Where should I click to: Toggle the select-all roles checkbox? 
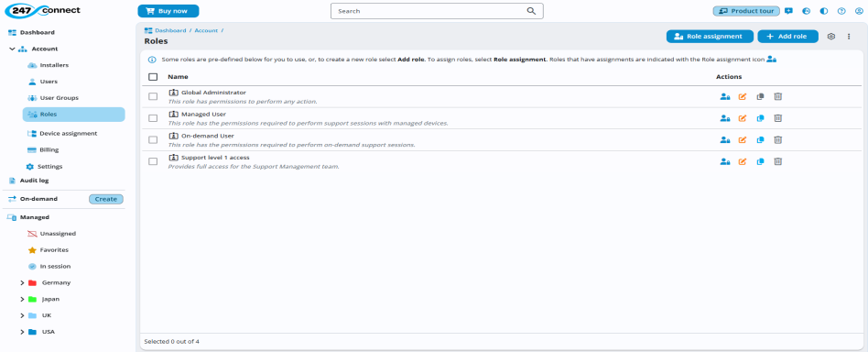pyautogui.click(x=153, y=77)
